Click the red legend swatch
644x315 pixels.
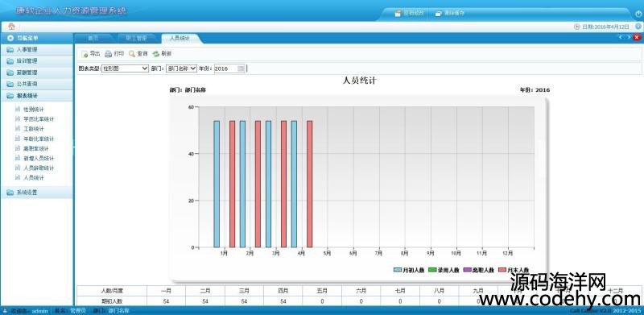pos(502,270)
